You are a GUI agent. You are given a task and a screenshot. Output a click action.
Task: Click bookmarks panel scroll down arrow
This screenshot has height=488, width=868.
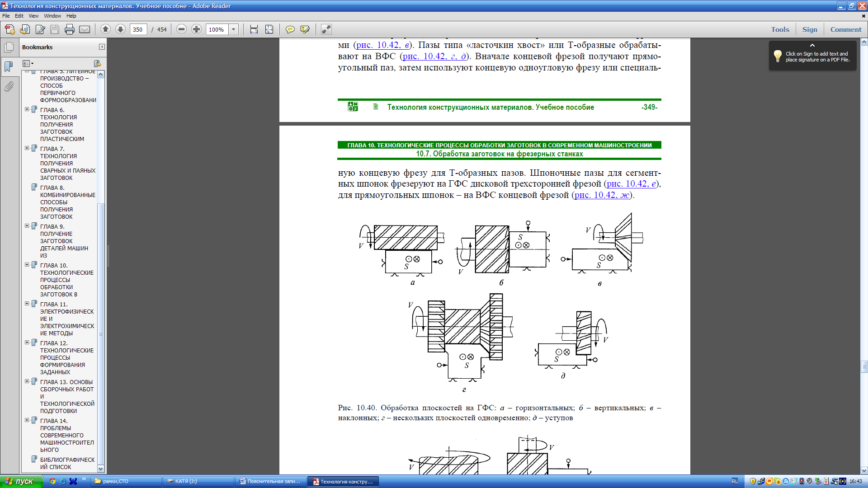[x=101, y=469]
